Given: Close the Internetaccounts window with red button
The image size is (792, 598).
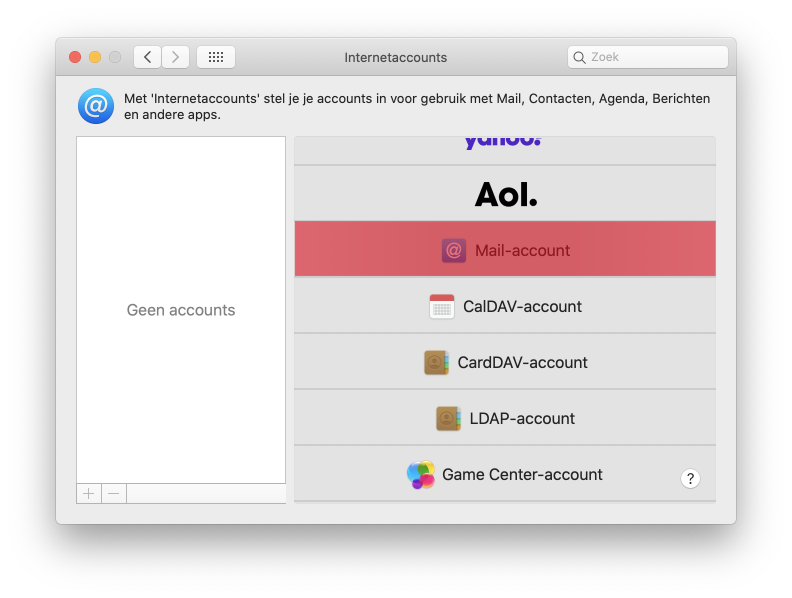Looking at the screenshot, I should (75, 57).
